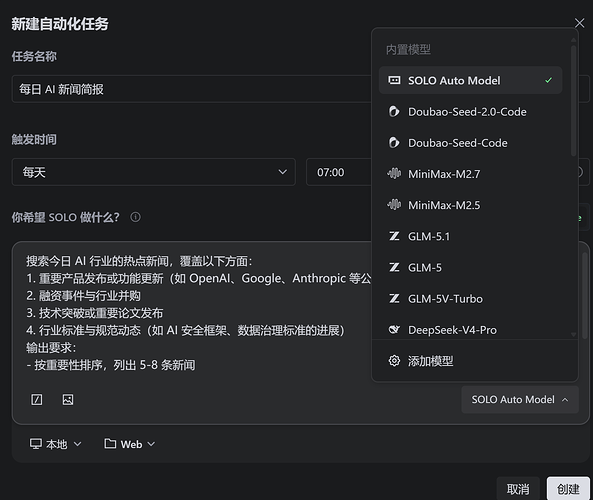The width and height of the screenshot is (593, 500).
Task: Select the GLM-5 model entry
Action: click(x=470, y=267)
